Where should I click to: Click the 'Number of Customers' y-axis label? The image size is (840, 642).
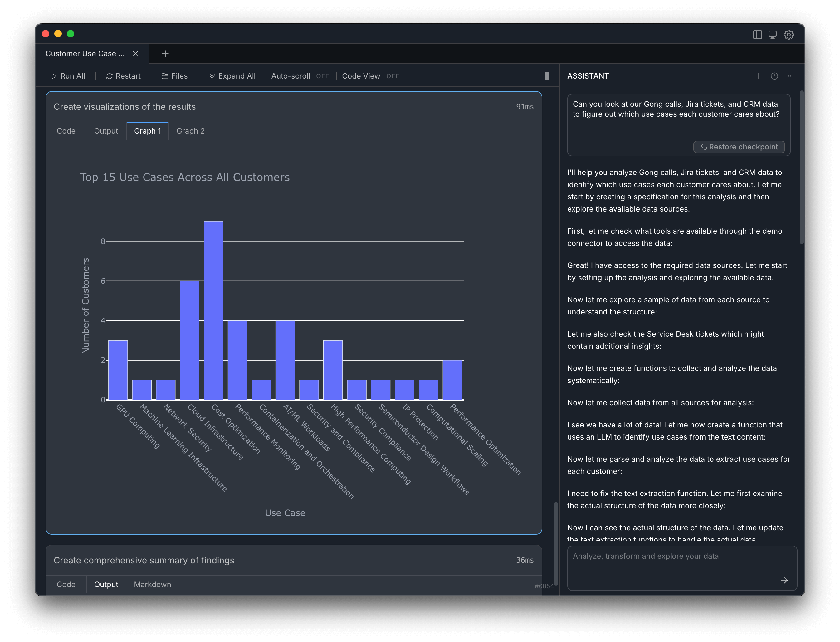click(x=85, y=306)
